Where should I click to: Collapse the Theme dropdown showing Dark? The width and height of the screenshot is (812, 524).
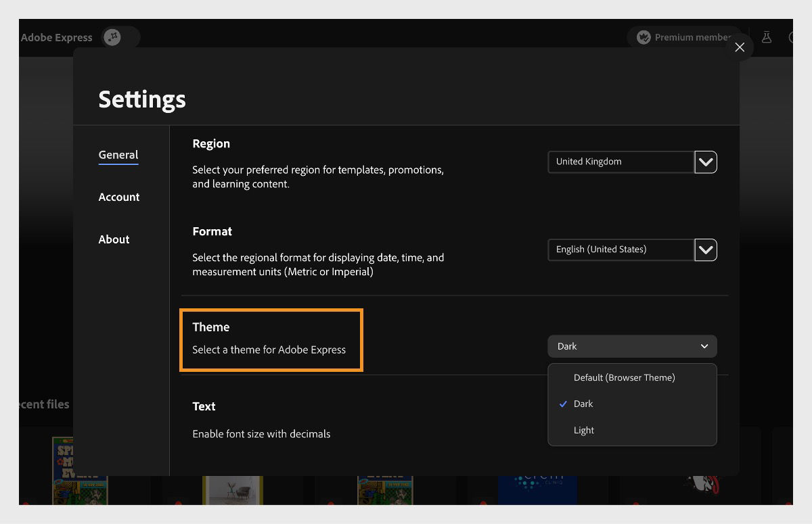632,346
